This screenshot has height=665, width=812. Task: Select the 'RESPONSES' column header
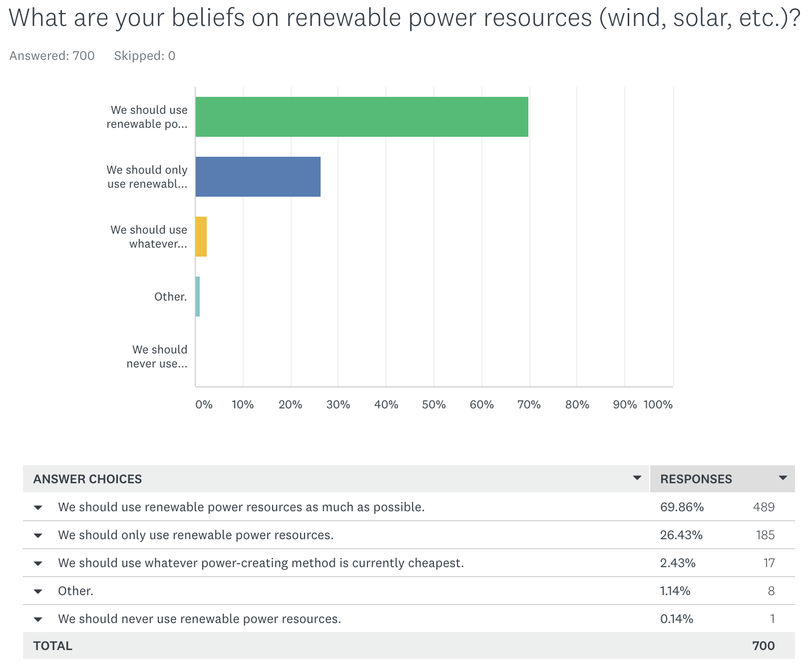click(x=696, y=479)
